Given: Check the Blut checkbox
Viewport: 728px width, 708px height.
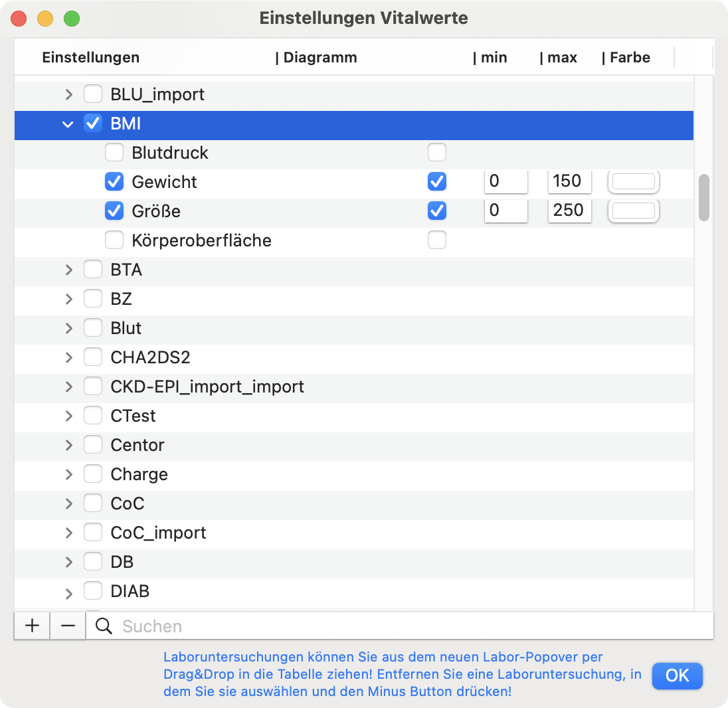Looking at the screenshot, I should point(93,328).
